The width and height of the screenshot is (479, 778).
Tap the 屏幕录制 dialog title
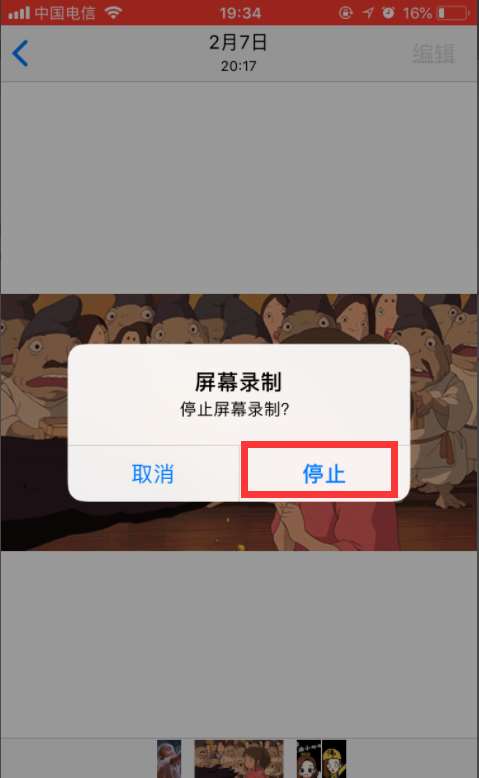(x=238, y=382)
